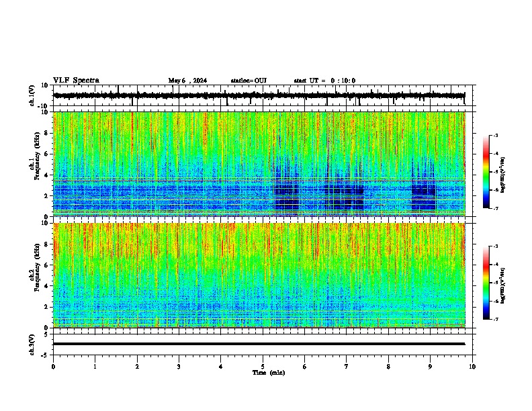Click time axis tick label "1"
This screenshot has width=532, height=411.
pyautogui.click(x=95, y=367)
